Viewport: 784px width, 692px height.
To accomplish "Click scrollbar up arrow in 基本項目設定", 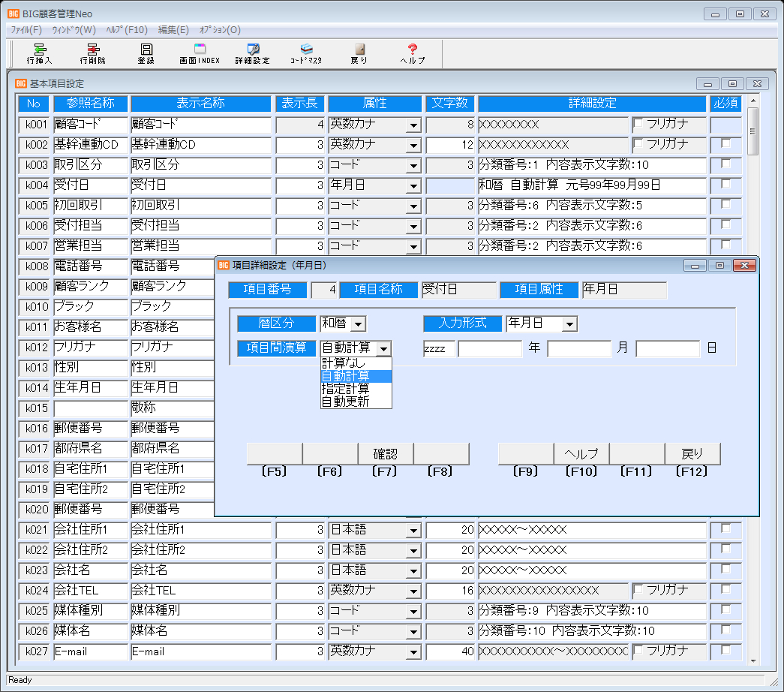I will [753, 101].
